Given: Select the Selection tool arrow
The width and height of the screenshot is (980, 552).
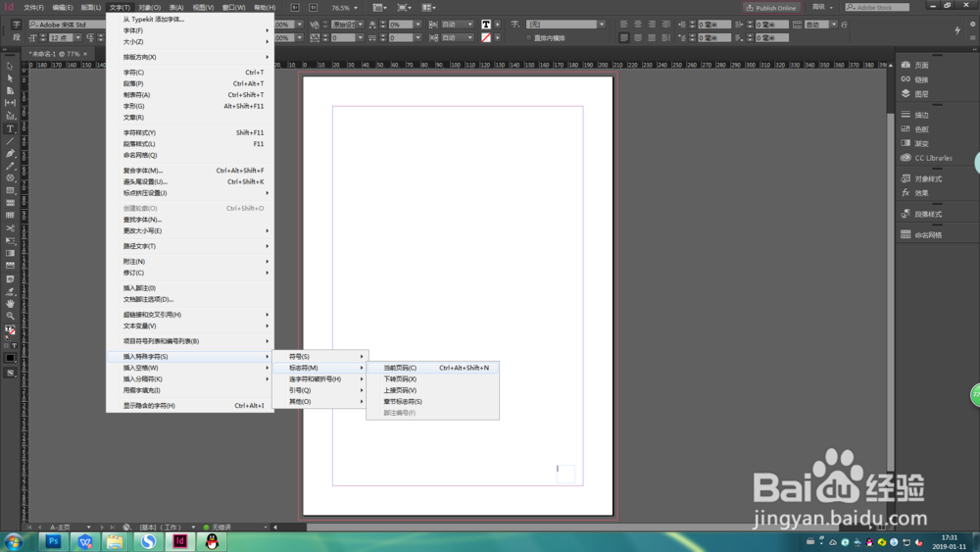Looking at the screenshot, I should [10, 67].
